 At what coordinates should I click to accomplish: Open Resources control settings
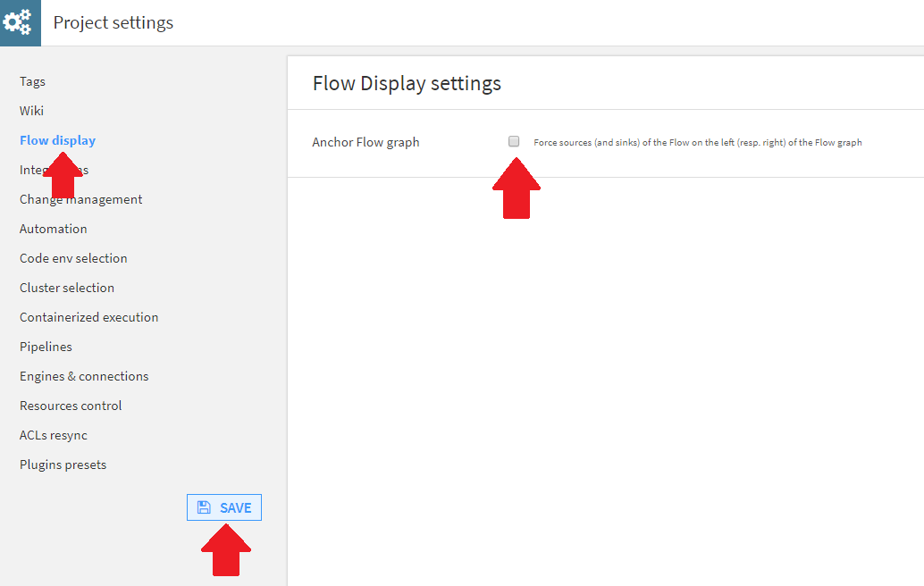click(x=71, y=406)
